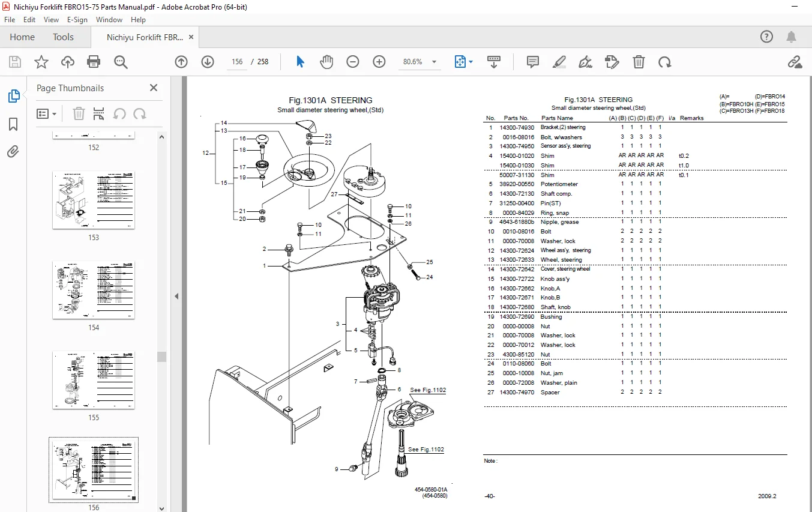Select page 154 thumbnail
Screen dimensions: 812x512
point(94,290)
